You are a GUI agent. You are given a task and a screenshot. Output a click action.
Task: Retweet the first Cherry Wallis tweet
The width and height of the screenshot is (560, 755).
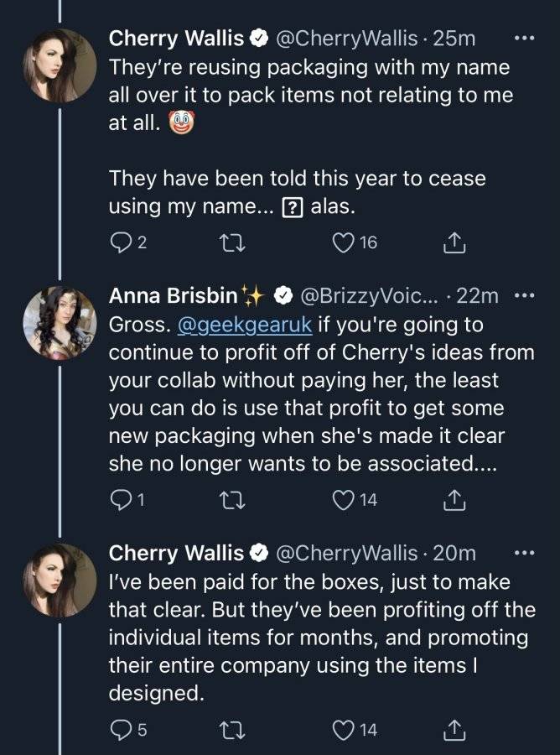232,243
